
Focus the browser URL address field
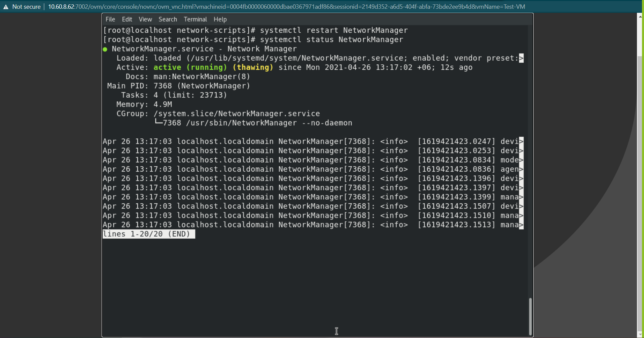286,7
